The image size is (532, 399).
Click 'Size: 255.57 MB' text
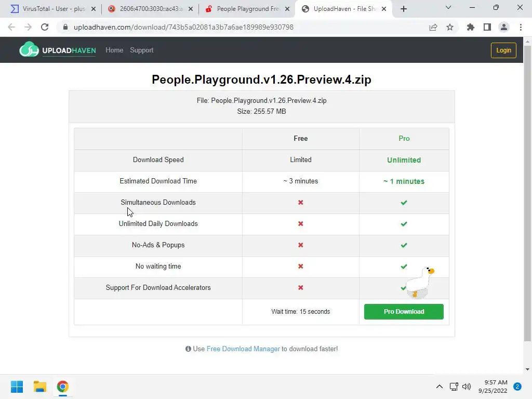pos(262,111)
